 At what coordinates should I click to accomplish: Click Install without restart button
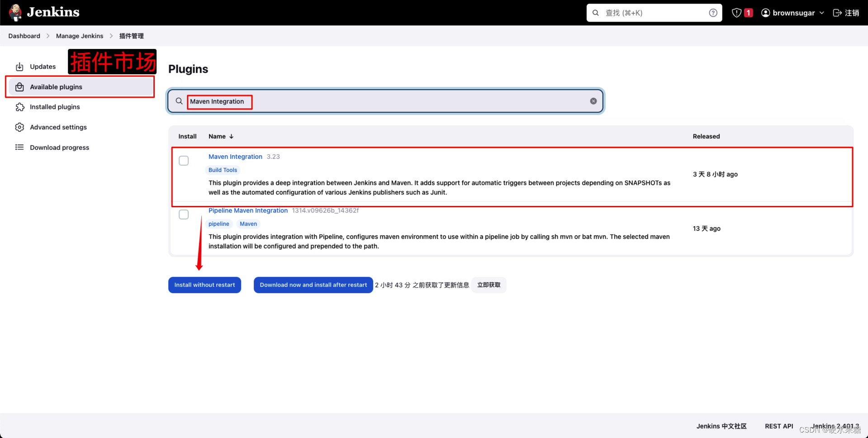(x=204, y=285)
